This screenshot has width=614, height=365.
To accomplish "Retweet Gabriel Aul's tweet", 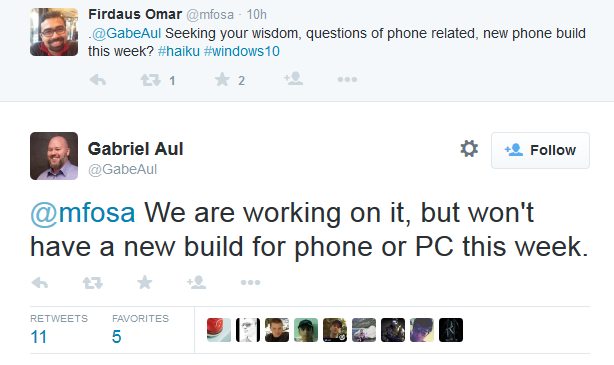I will [93, 282].
